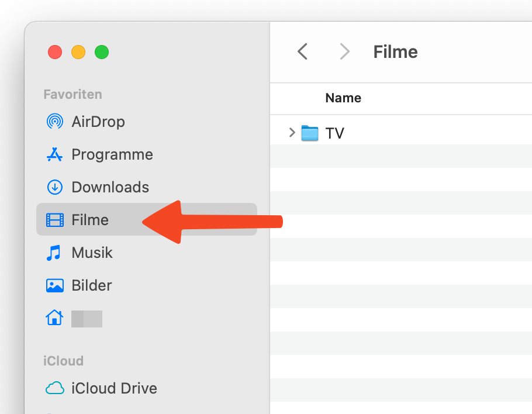The width and height of the screenshot is (532, 414).
Task: Click the Filme filmstrip icon
Action: click(54, 220)
